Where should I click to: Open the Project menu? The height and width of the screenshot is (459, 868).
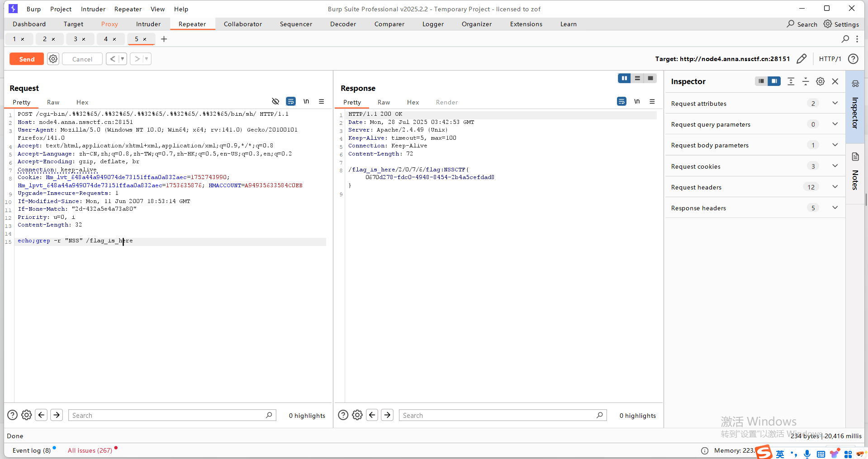pos(61,9)
